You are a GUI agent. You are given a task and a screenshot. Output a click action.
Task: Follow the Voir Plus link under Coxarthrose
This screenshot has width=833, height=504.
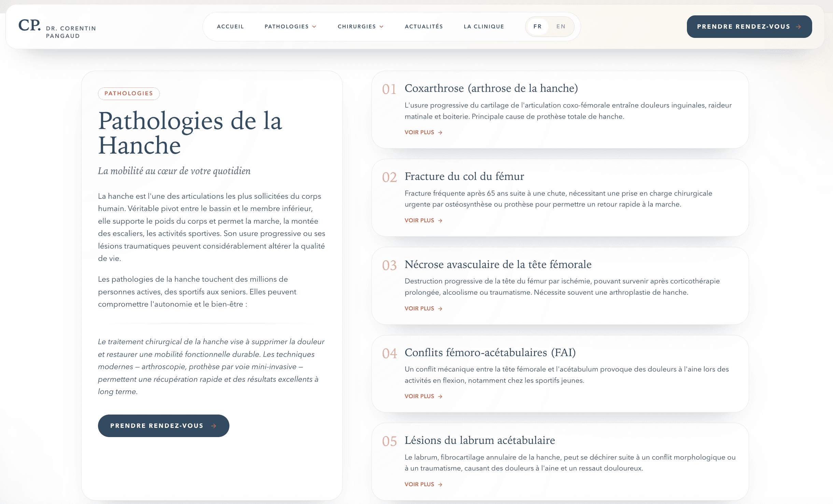419,132
